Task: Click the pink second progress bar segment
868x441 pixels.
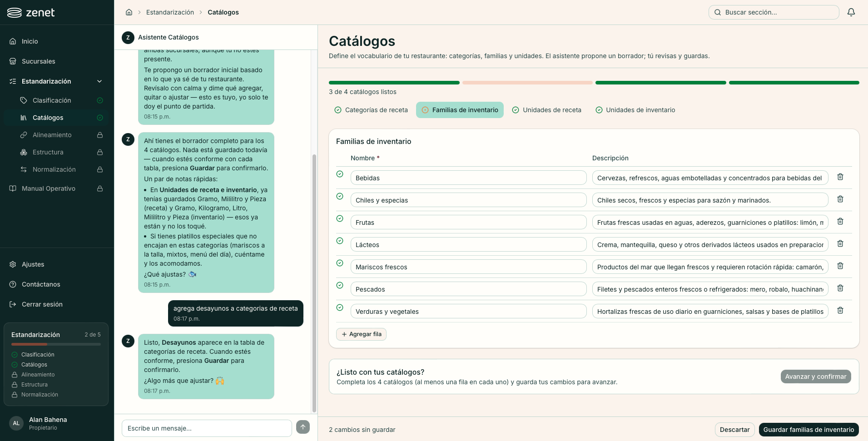Action: (x=527, y=83)
